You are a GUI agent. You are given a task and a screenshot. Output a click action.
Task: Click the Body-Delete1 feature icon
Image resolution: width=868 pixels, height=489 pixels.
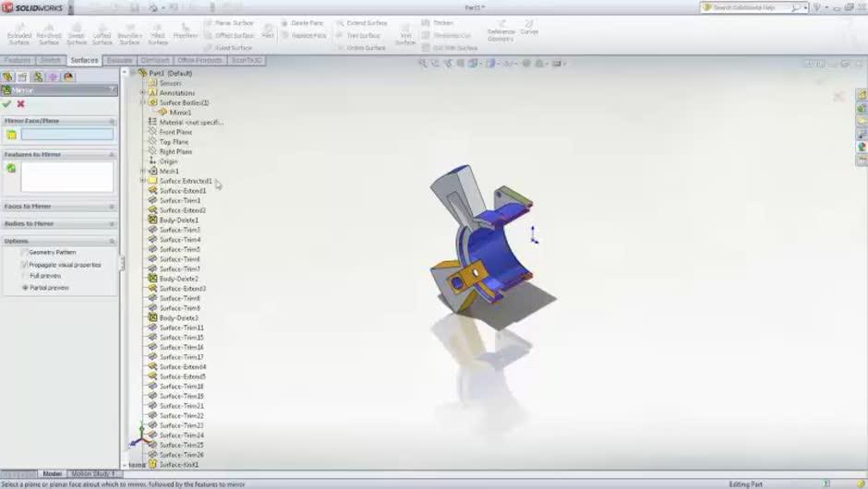[x=152, y=221]
